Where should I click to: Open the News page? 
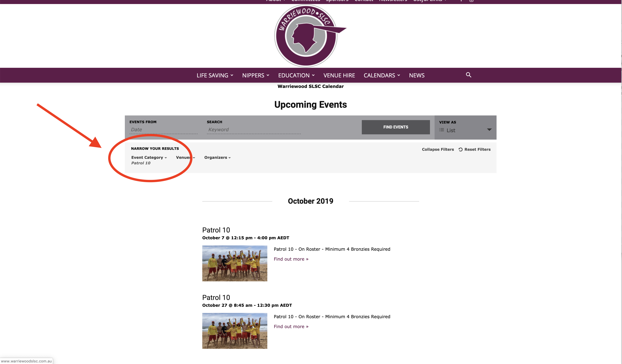click(x=417, y=75)
